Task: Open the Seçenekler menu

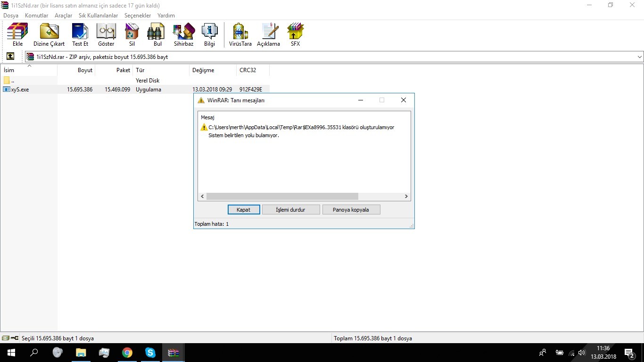Action: [138, 16]
